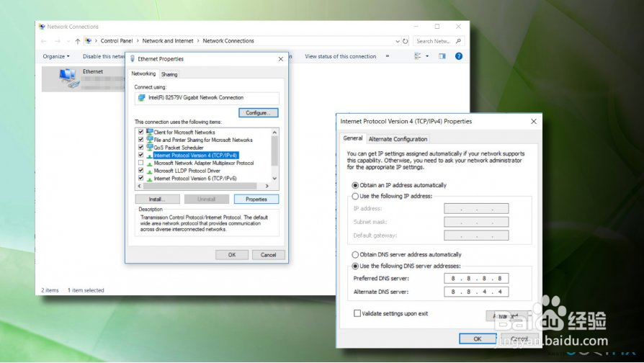Screen dimensions: 644x363
Task: Select Use the following DNS server addresses
Action: (x=355, y=266)
